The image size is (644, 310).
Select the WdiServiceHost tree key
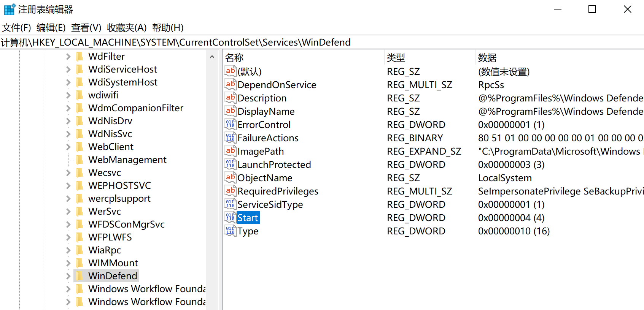click(122, 69)
